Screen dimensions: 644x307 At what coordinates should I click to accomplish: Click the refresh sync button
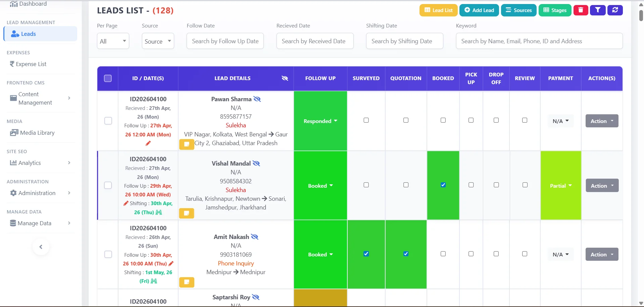point(615,10)
